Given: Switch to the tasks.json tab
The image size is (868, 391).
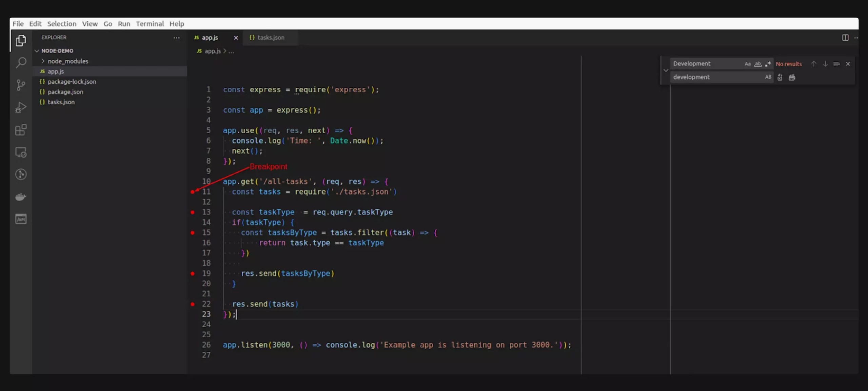Looking at the screenshot, I should 270,37.
